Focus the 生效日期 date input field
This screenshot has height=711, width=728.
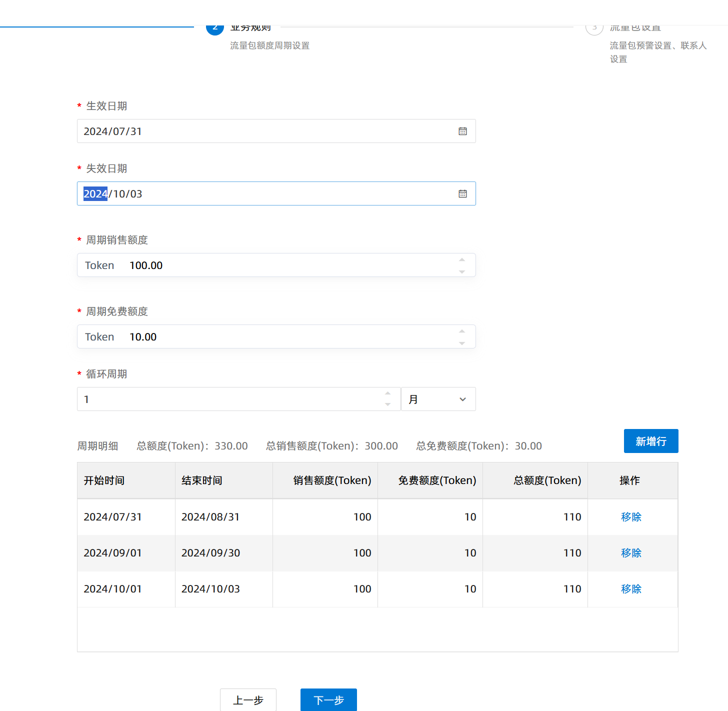point(265,131)
